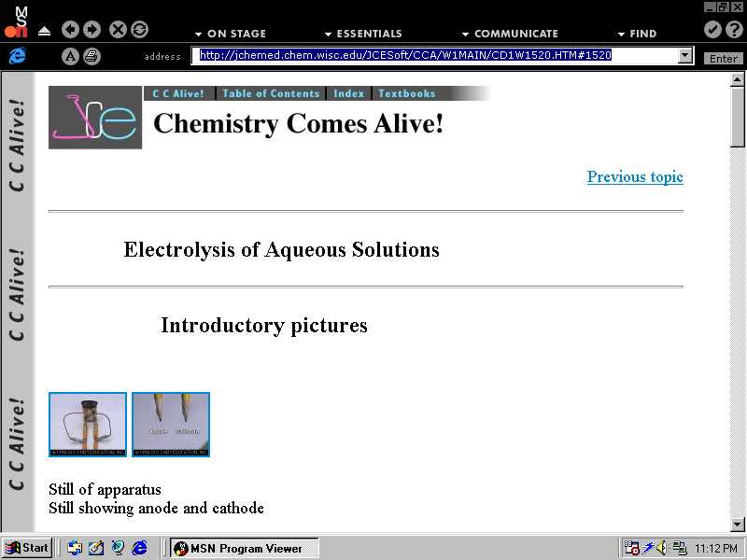Click the browser Back arrow button
Screen dimensions: 747x560
pos(71,30)
